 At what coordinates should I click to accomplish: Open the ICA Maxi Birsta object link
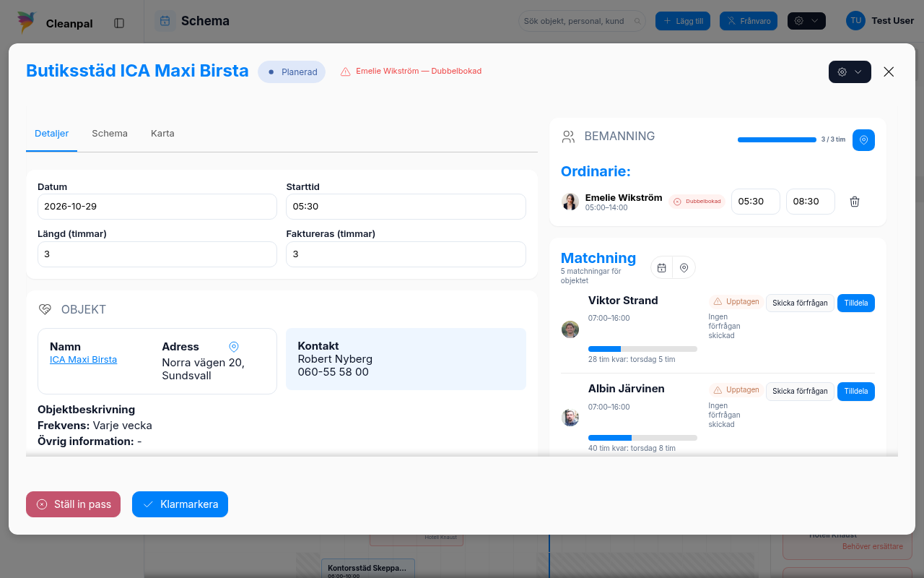(x=83, y=360)
